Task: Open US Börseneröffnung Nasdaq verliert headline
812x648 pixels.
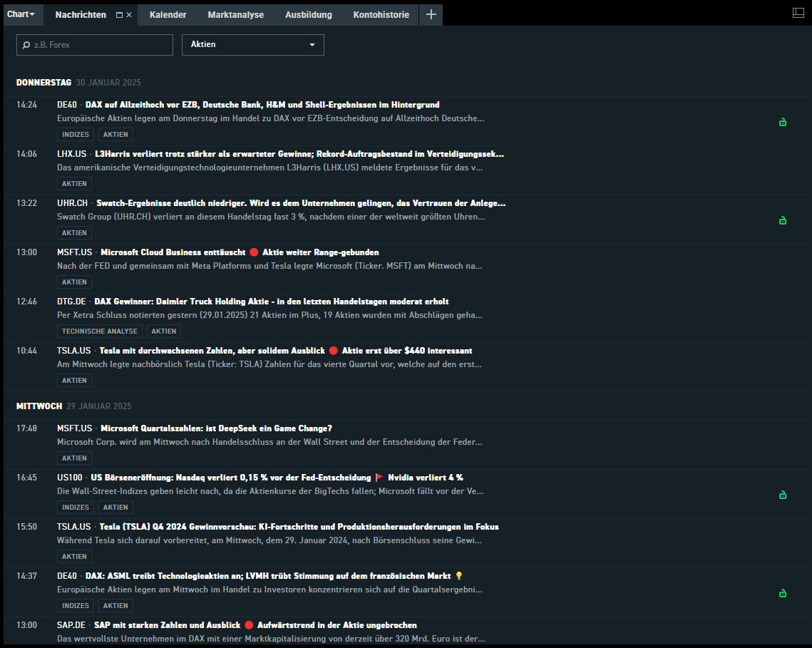Action: [277, 478]
